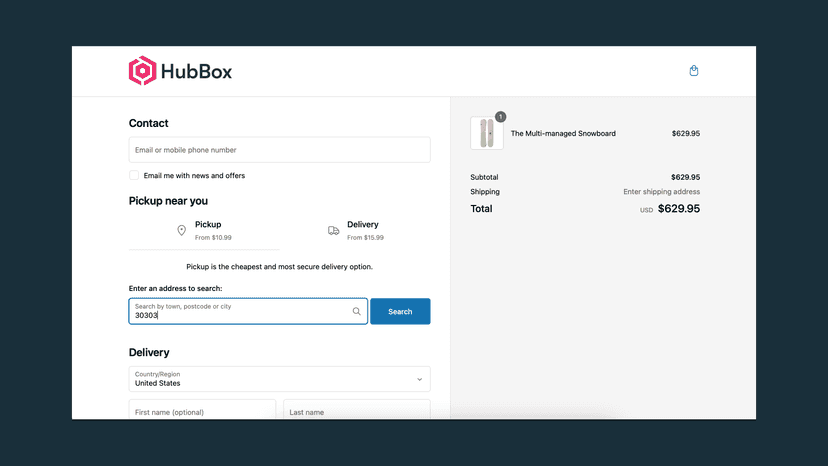Screen dimensions: 828x466
Task: Click the HubBox hexagon logo
Action: click(x=143, y=71)
